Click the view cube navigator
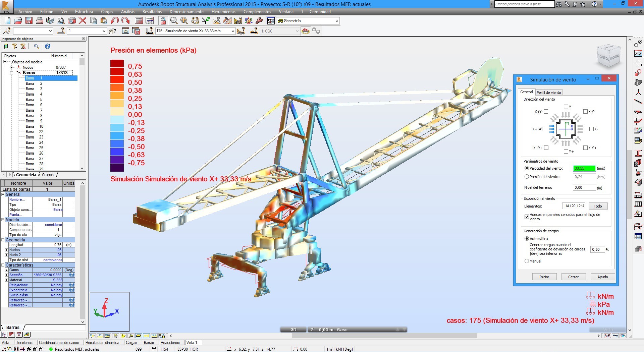Image resolution: width=644 pixels, height=352 pixels. [609, 56]
